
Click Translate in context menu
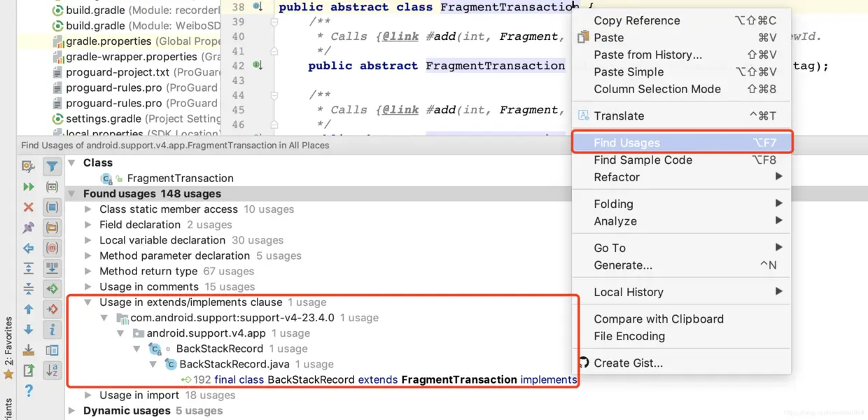pos(682,116)
